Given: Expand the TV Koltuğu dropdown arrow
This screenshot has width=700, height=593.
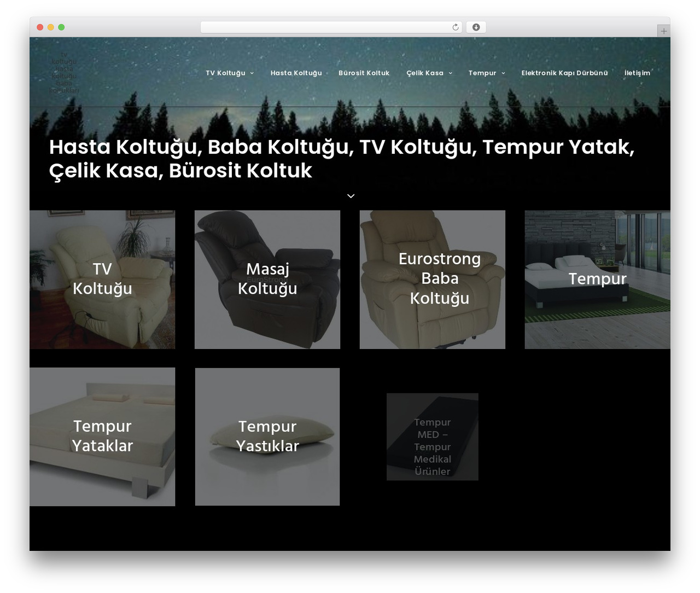Looking at the screenshot, I should click(252, 73).
